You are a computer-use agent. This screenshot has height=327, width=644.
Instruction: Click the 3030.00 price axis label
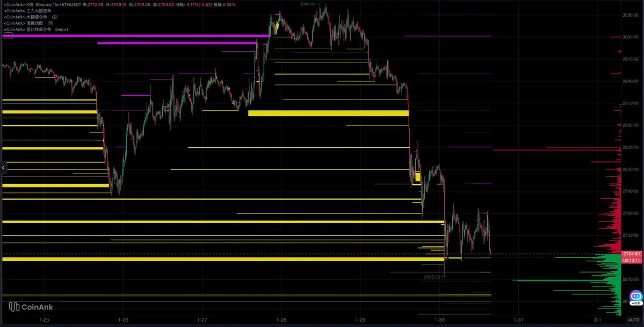click(631, 15)
